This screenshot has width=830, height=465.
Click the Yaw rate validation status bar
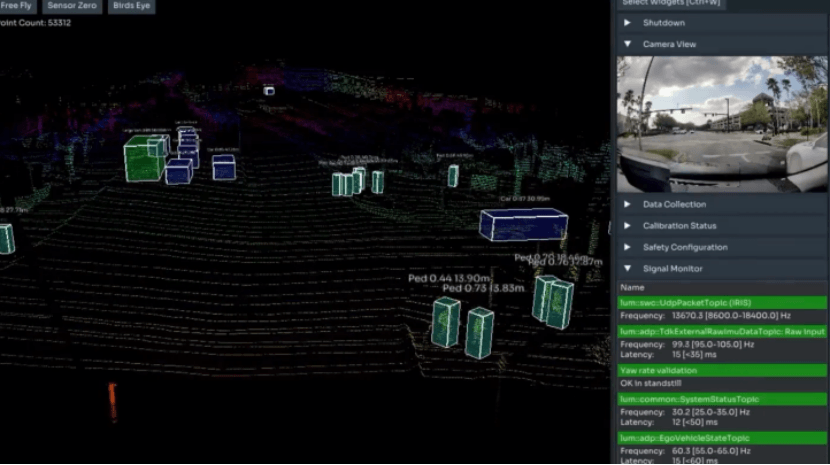(722, 370)
